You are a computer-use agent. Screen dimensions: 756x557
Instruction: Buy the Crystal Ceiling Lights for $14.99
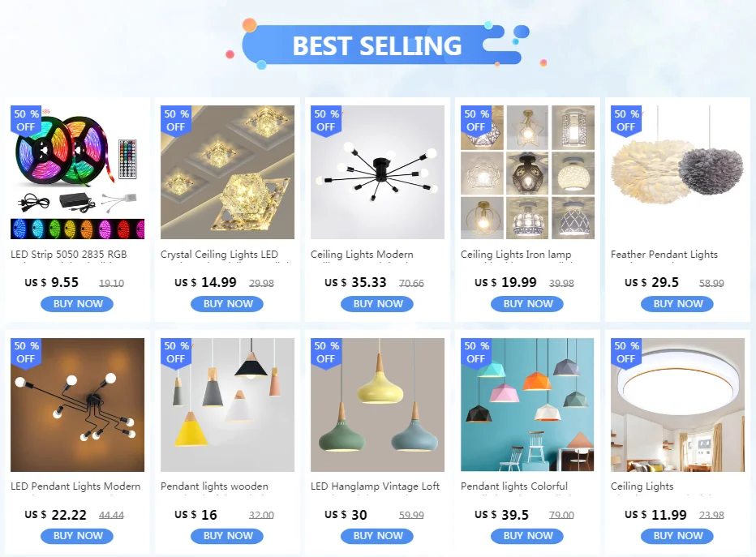(227, 304)
